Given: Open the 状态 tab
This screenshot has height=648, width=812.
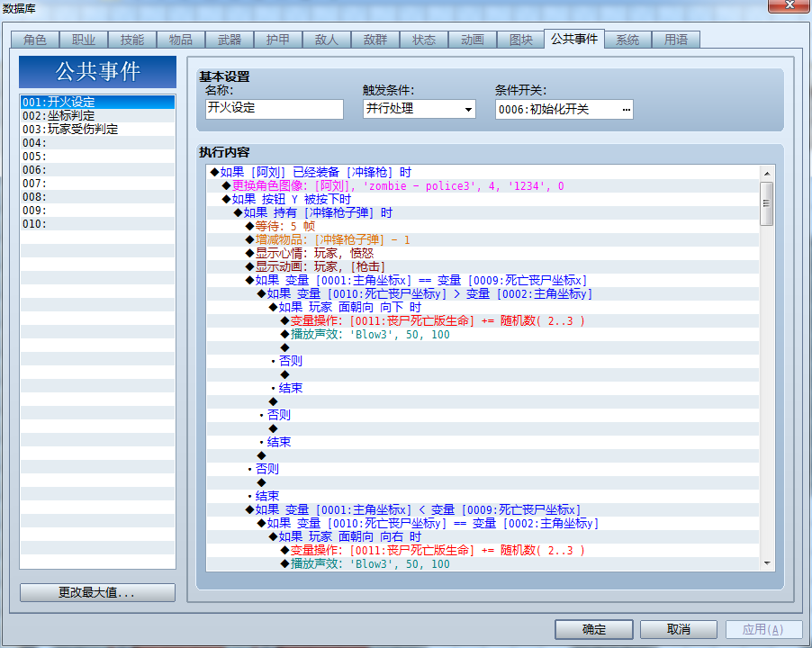Looking at the screenshot, I should click(x=424, y=40).
